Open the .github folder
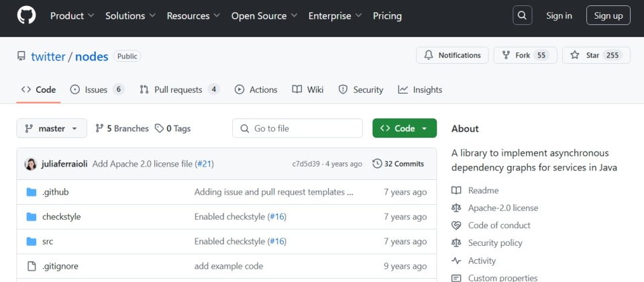The height and width of the screenshot is (282, 644). point(56,192)
